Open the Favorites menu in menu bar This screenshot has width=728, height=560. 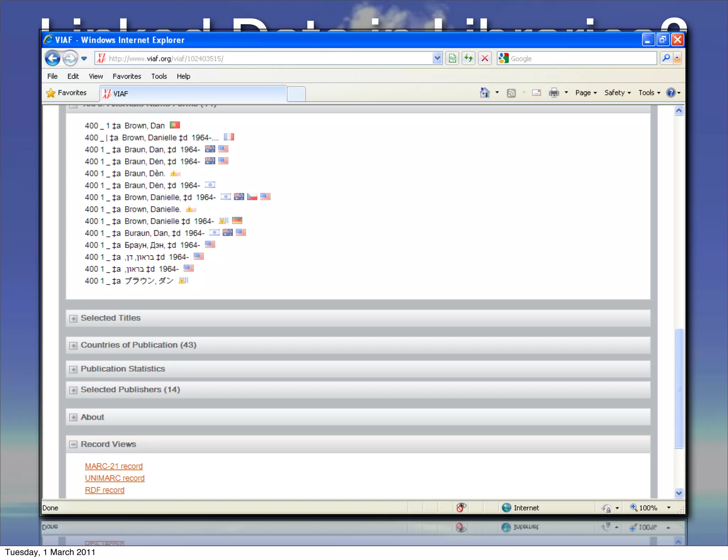point(127,76)
